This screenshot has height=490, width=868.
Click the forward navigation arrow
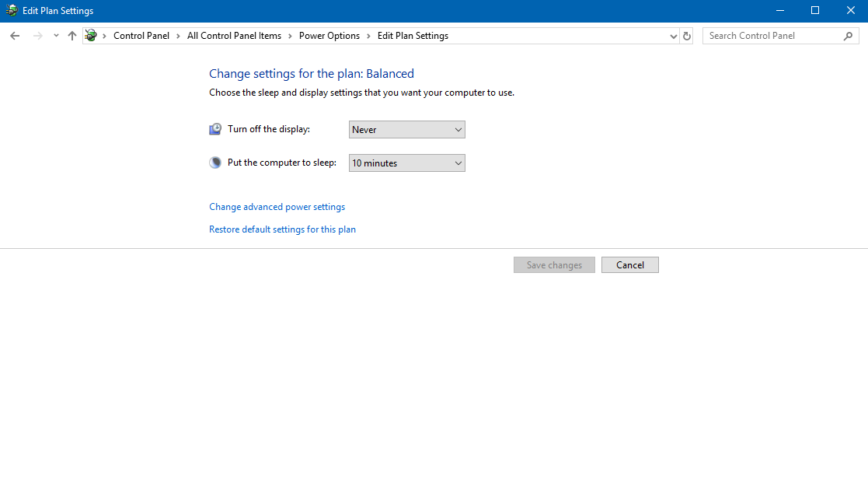click(x=37, y=36)
